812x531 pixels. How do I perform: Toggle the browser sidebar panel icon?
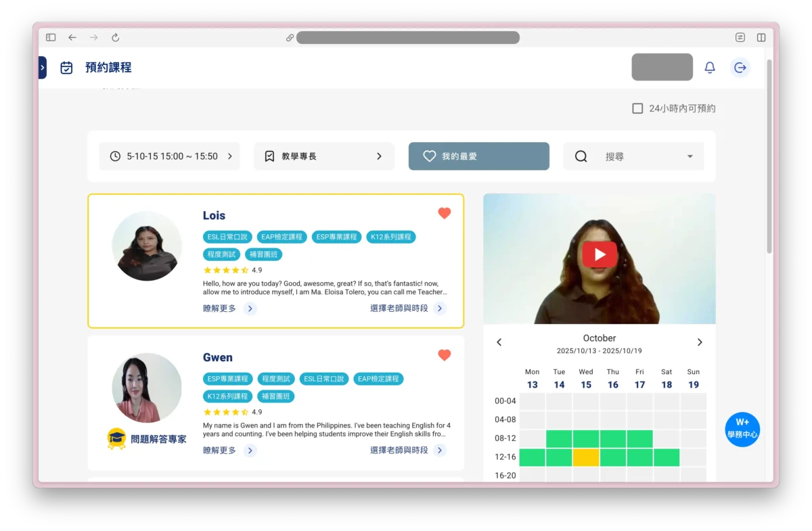coord(51,38)
